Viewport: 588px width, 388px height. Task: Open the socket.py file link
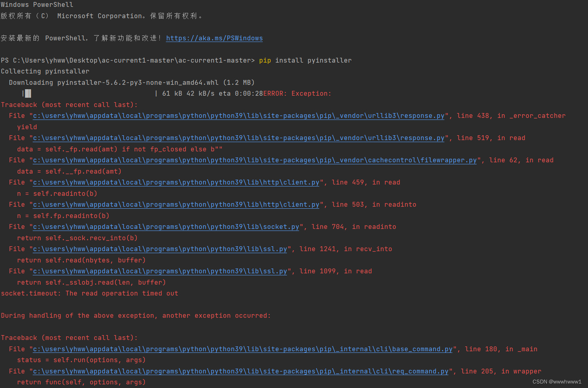click(x=167, y=227)
